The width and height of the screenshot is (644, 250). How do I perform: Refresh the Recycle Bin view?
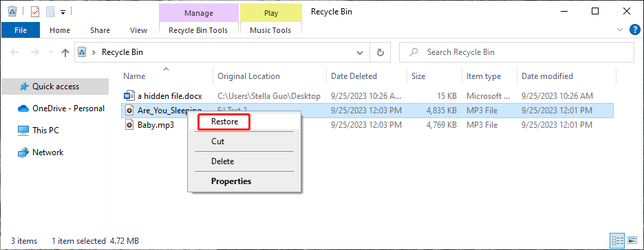pyautogui.click(x=380, y=52)
